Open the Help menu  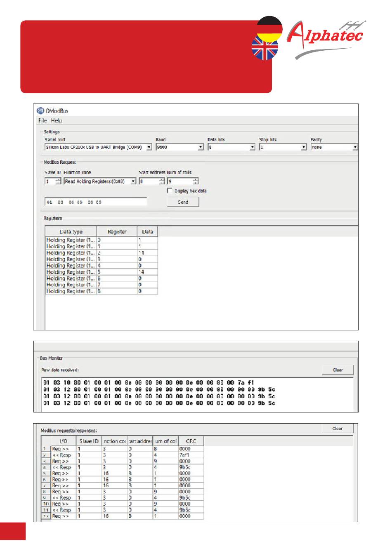coord(57,120)
